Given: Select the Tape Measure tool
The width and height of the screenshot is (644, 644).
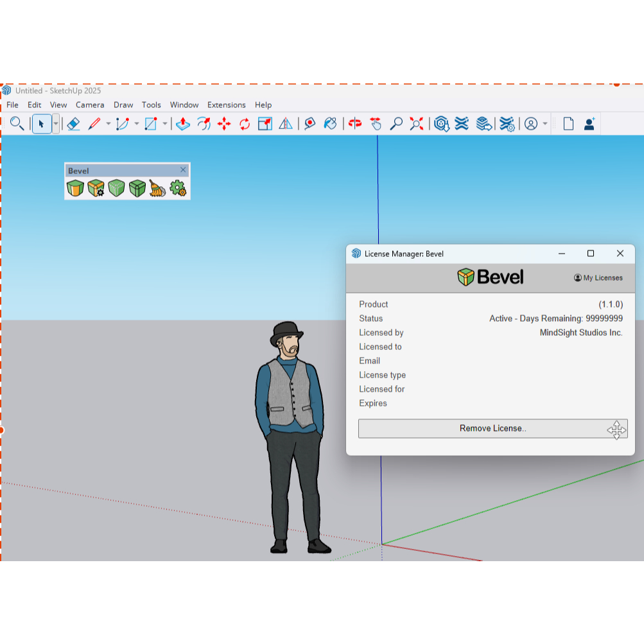Looking at the screenshot, I should point(309,124).
